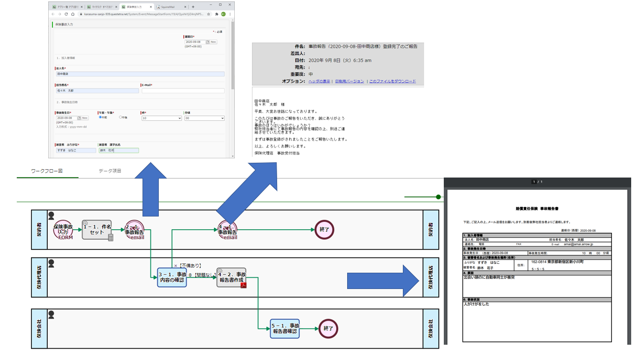Viewport: 644px width, 360px height.
Task: Select the 午後 radio button
Action: 121,117
